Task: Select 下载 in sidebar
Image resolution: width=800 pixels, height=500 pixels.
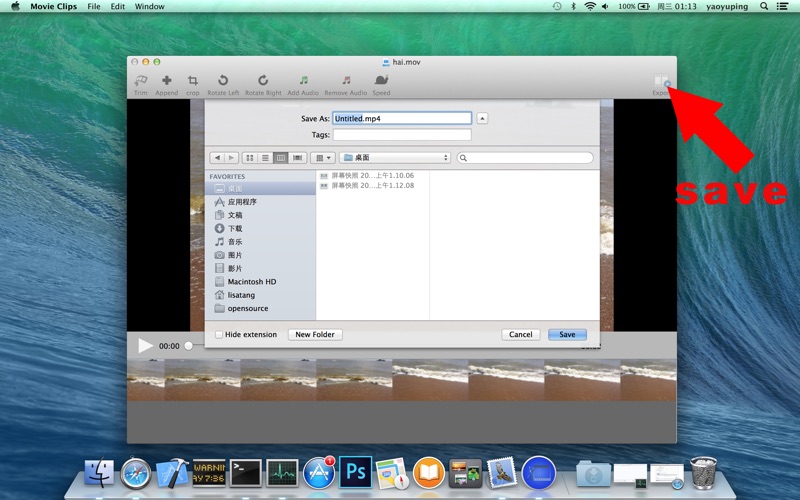Action: coord(260,228)
